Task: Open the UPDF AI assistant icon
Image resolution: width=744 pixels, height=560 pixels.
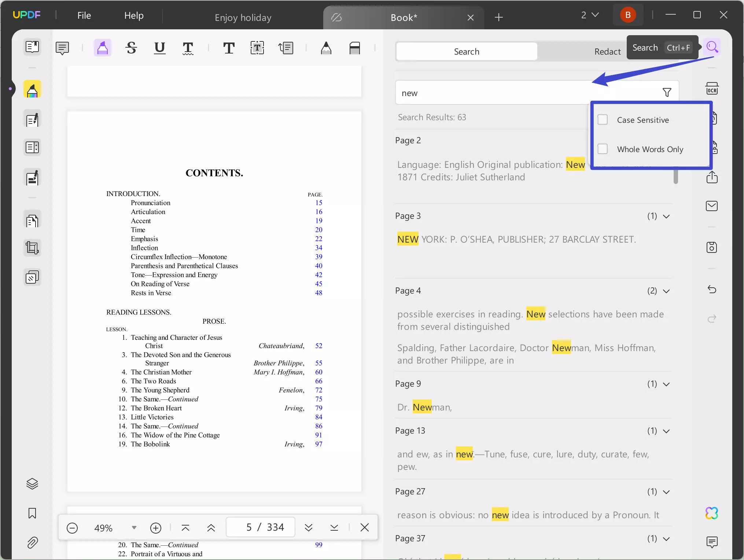Action: click(x=712, y=513)
